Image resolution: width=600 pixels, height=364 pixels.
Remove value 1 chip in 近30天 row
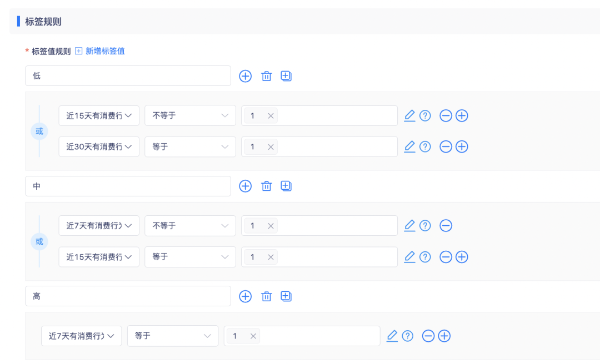coord(271,147)
